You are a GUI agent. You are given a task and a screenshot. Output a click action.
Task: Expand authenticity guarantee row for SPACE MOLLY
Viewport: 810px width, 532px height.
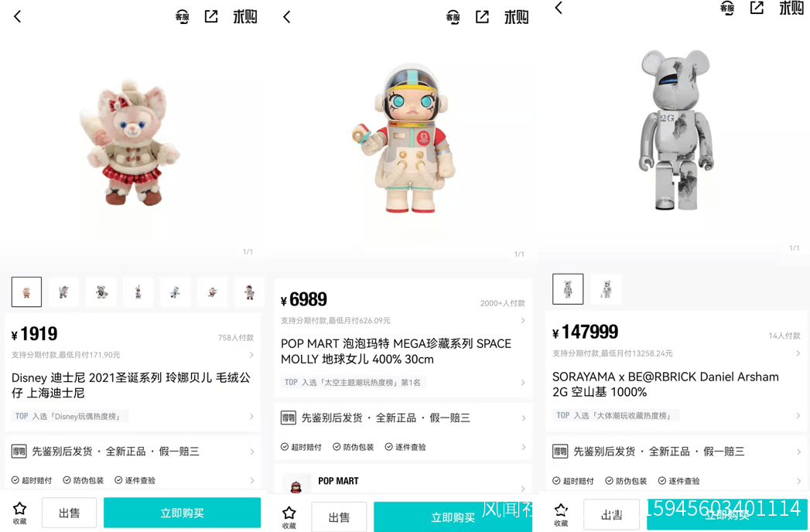point(403,418)
